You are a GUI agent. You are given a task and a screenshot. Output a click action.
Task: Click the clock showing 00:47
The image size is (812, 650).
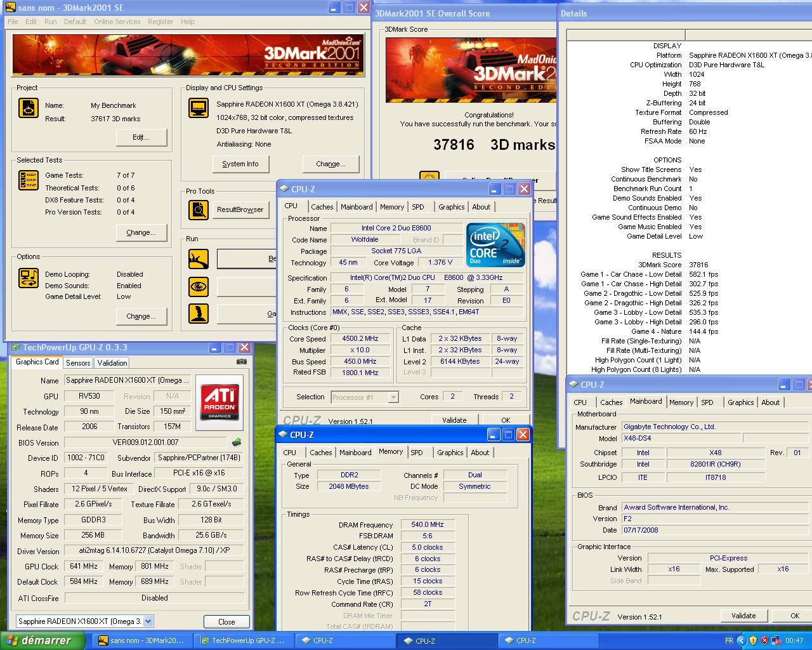point(794,640)
